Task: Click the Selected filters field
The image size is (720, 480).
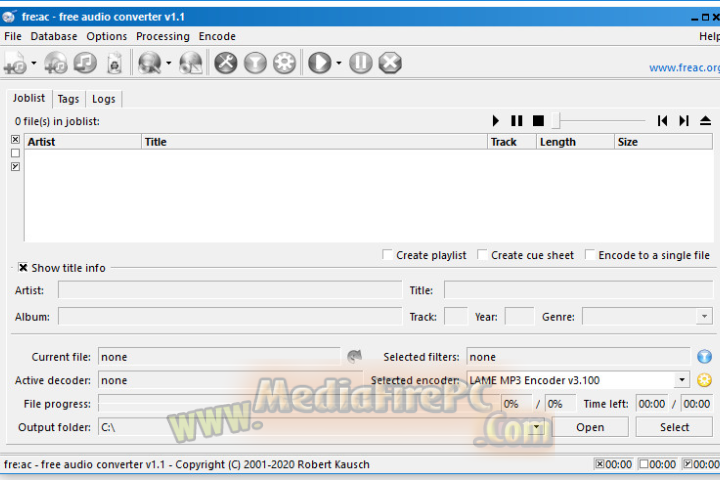Action: tap(578, 357)
